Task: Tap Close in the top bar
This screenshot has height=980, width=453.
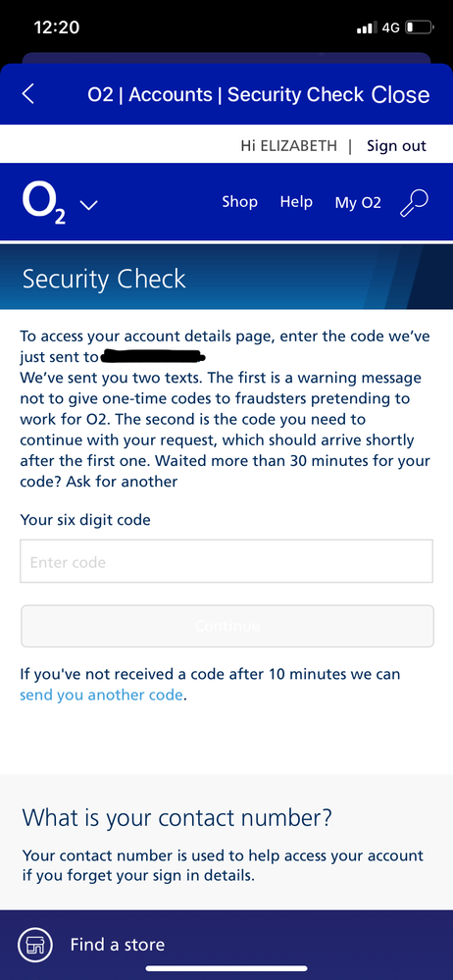Action: click(400, 94)
